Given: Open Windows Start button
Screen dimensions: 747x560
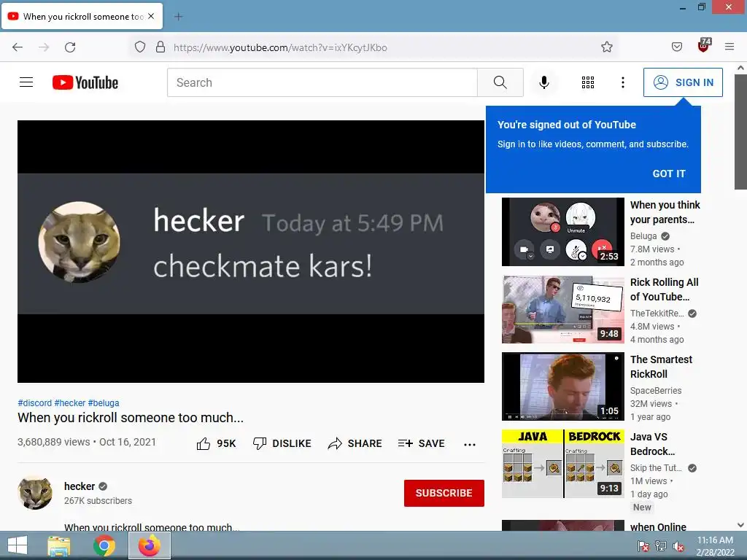Looking at the screenshot, I should pyautogui.click(x=18, y=545).
